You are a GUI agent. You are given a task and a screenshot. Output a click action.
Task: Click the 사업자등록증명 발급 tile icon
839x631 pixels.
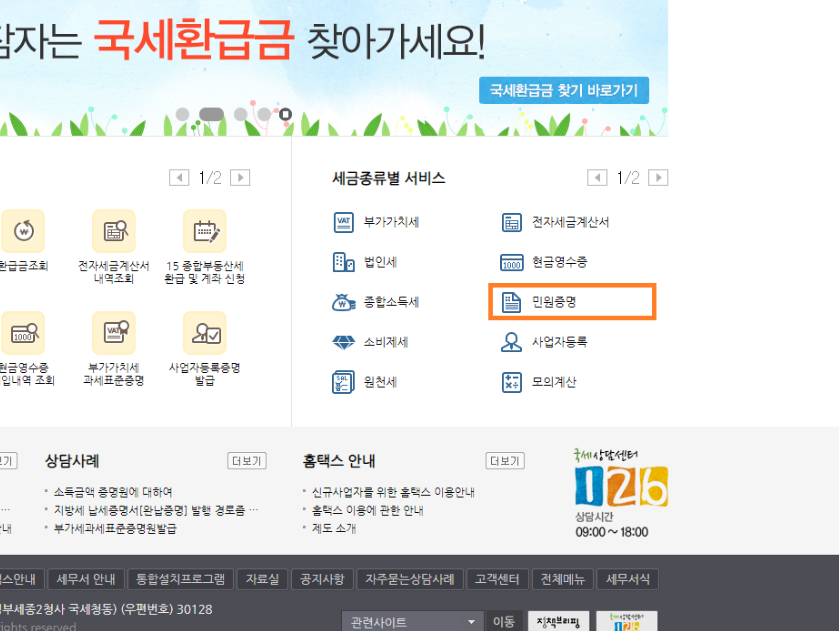[205, 333]
